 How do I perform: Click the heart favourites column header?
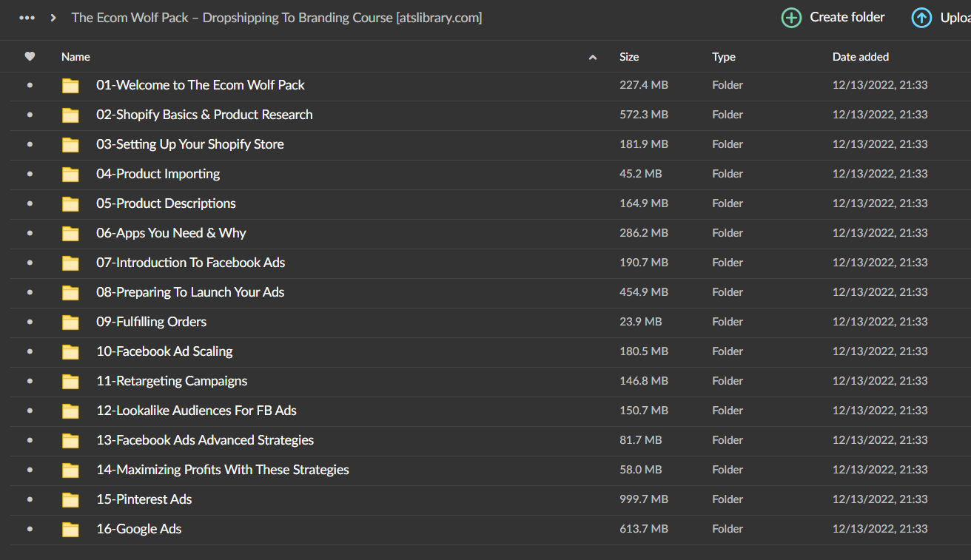pyautogui.click(x=30, y=56)
